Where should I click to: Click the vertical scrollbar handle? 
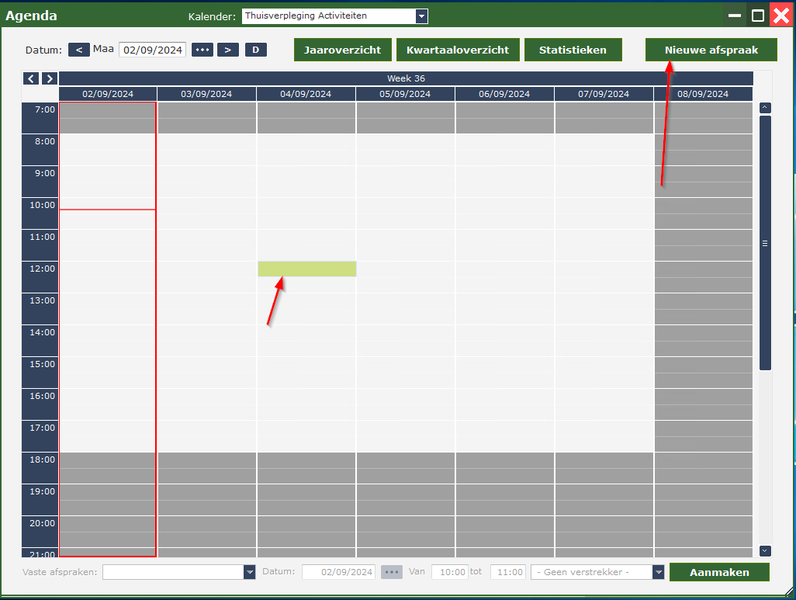(765, 242)
